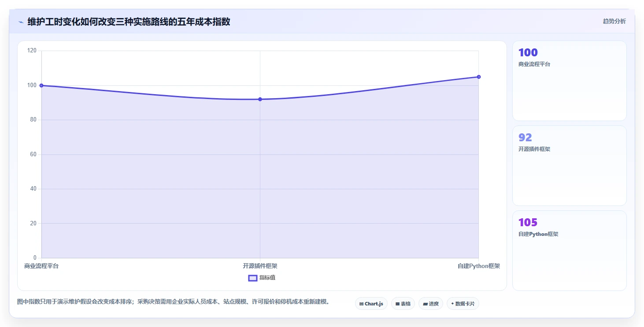This screenshot has height=327, width=644.
Task: Select the 表格 tag
Action: tap(403, 304)
